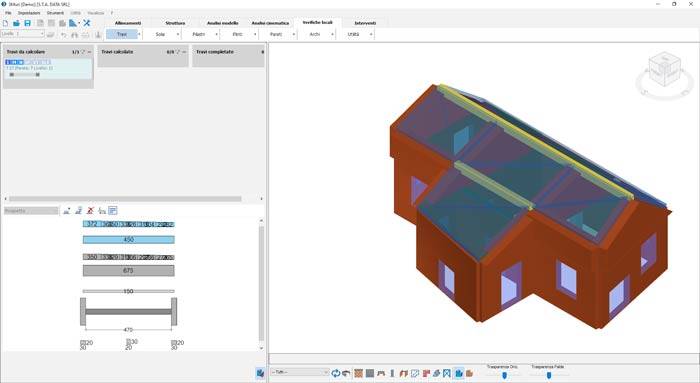The image size is (700, 383).
Task: Click the filter icon in Travi da calcolare header
Action: (83, 52)
